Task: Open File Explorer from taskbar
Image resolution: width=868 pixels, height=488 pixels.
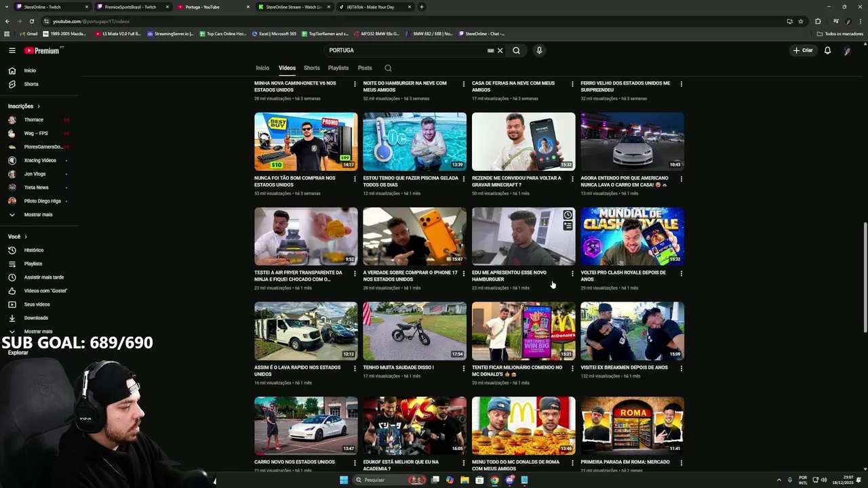Action: [465, 480]
